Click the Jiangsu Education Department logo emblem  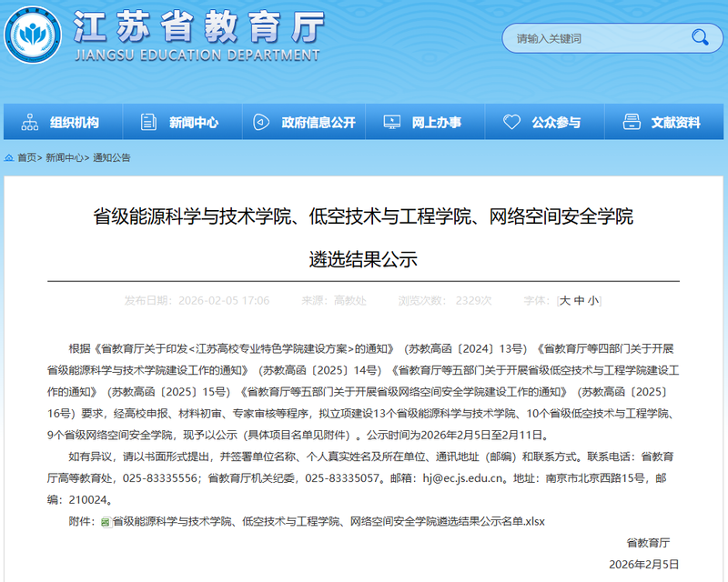point(33,35)
